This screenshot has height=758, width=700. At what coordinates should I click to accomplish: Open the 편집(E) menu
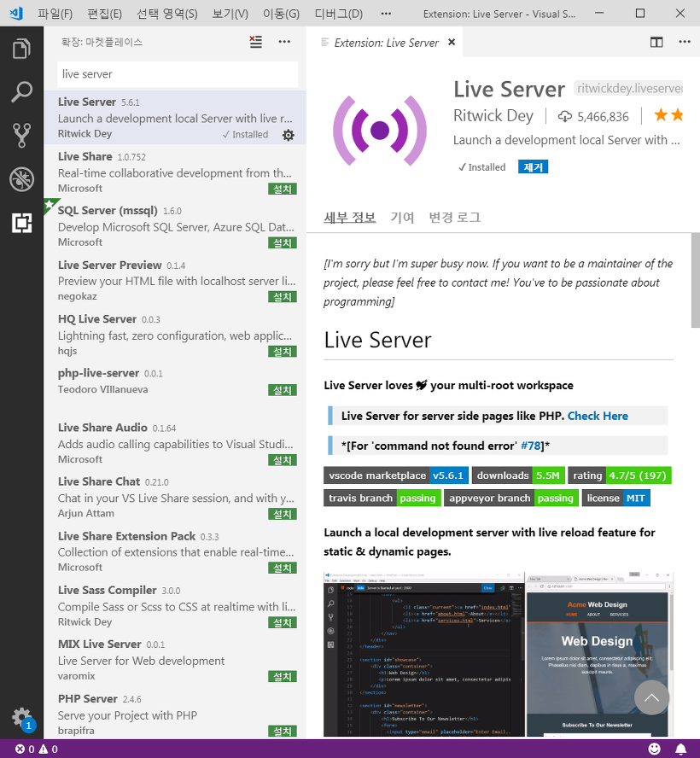104,14
